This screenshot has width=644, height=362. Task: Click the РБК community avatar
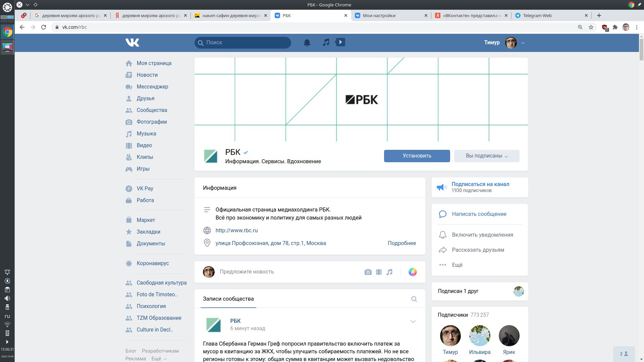[x=211, y=156]
